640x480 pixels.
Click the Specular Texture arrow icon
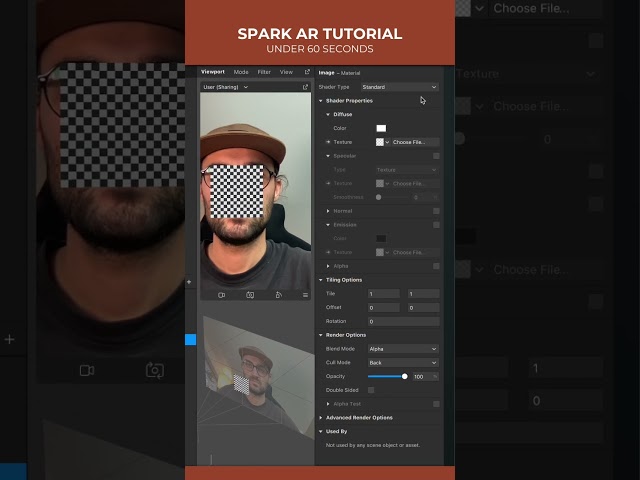(x=328, y=184)
